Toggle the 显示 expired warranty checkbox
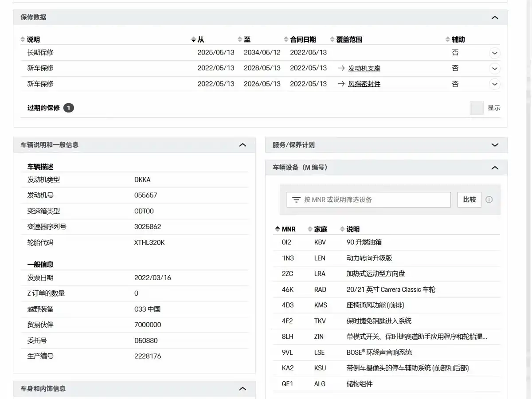The width and height of the screenshot is (532, 399). click(x=477, y=108)
